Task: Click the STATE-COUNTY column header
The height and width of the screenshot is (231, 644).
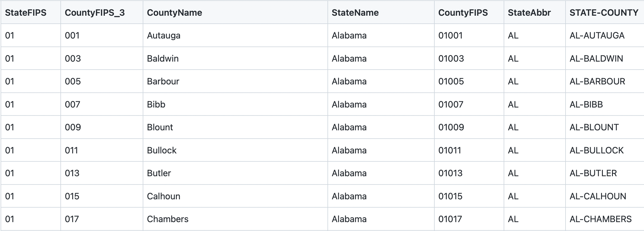Action: coord(604,13)
